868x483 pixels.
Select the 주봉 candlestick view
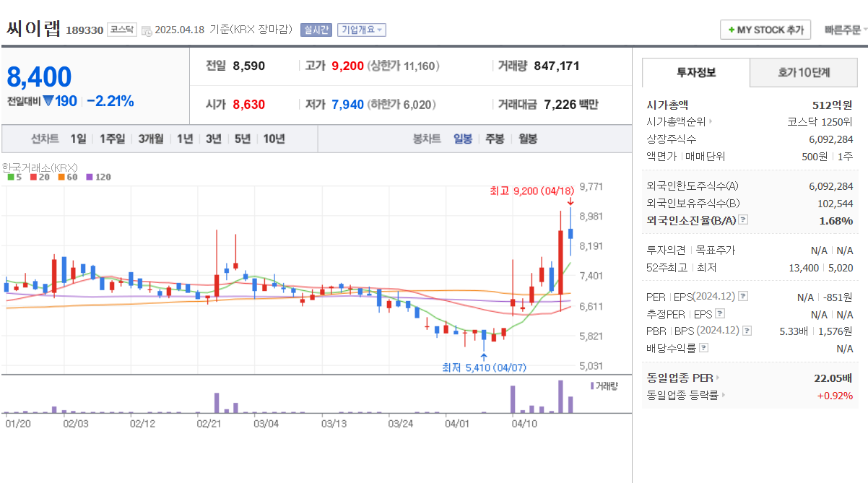point(494,138)
